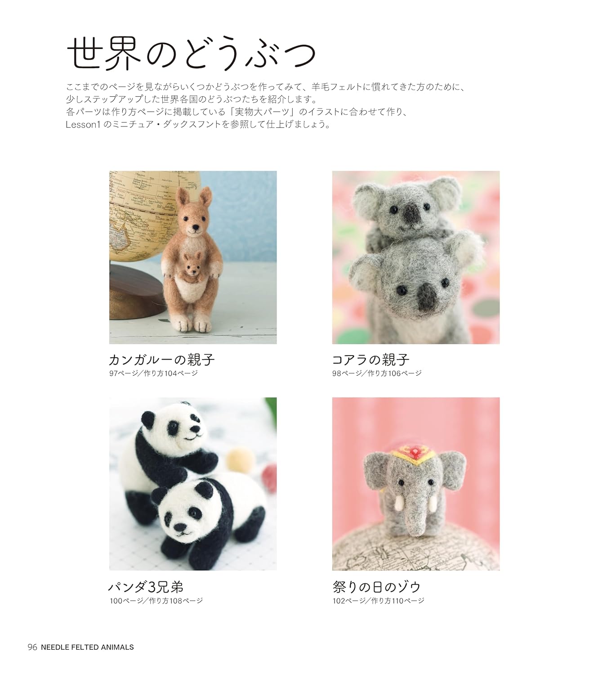This screenshot has height=675, width=616.
Task: Click the パンダ3兄弟 caption title
Action: pos(146,587)
